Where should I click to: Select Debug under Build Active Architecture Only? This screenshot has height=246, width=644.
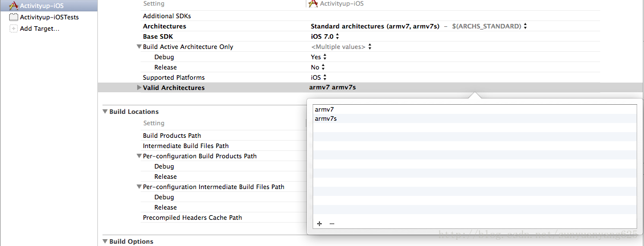click(165, 57)
